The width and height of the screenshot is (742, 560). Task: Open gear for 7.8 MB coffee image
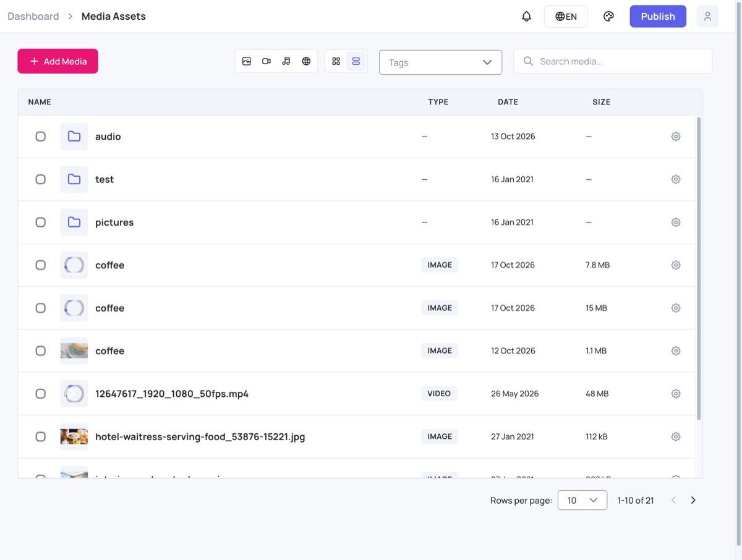676,265
